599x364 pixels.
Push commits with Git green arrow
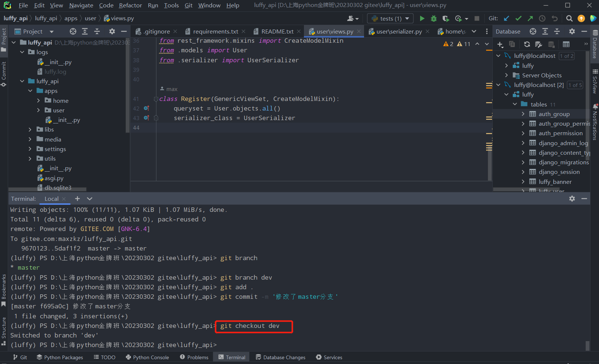coord(530,18)
